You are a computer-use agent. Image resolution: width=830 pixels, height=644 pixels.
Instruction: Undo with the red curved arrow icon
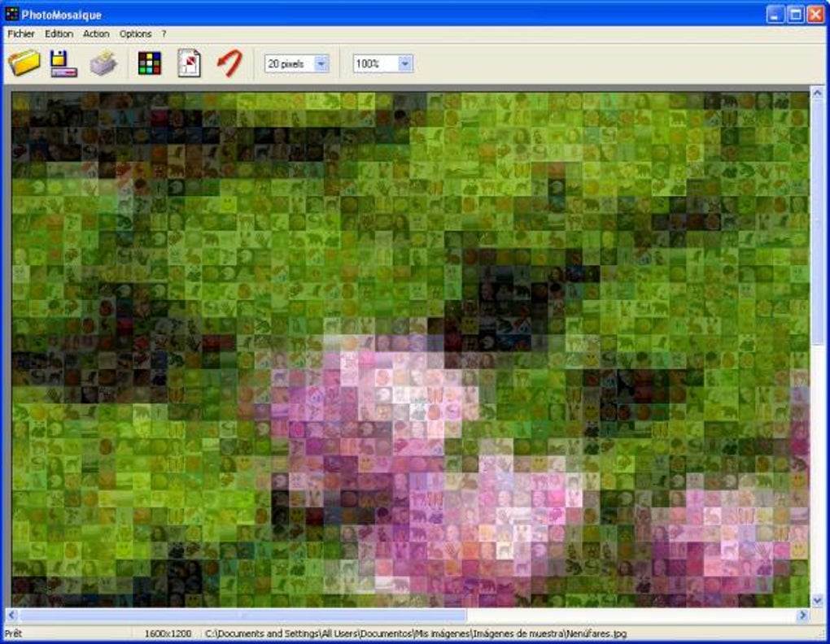(x=229, y=63)
